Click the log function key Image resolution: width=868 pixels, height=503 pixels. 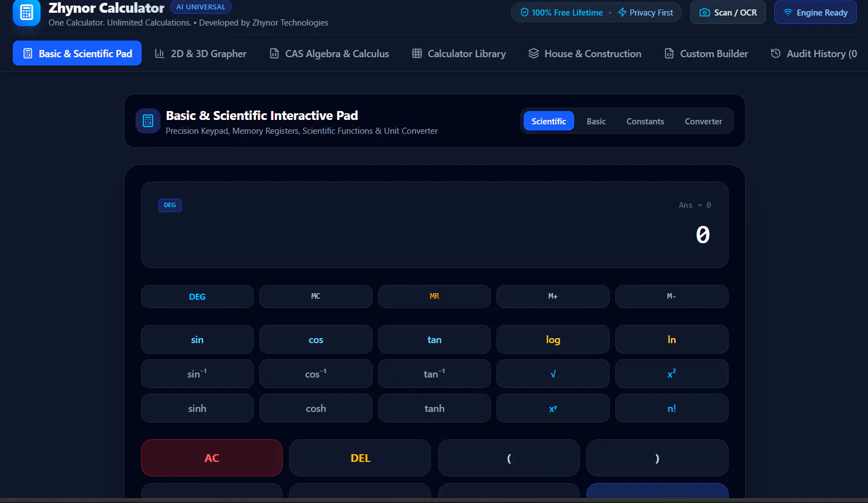pos(553,339)
